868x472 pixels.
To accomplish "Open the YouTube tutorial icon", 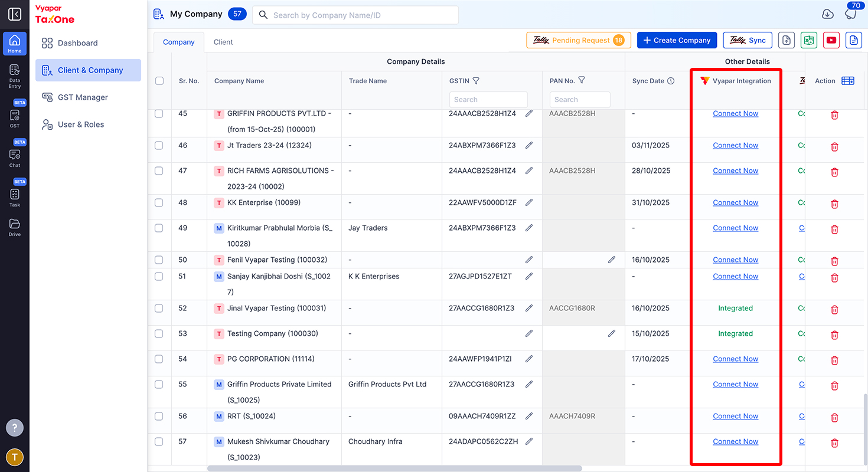I will point(831,40).
